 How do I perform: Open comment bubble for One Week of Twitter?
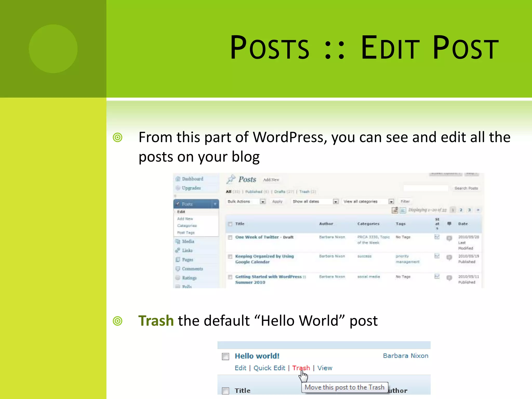(449, 238)
